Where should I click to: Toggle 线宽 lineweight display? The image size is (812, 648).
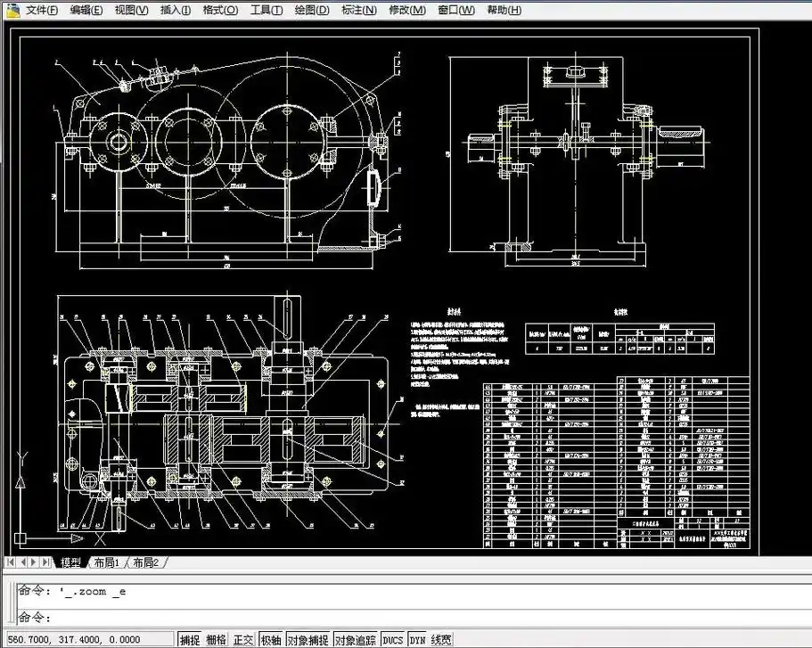[441, 639]
